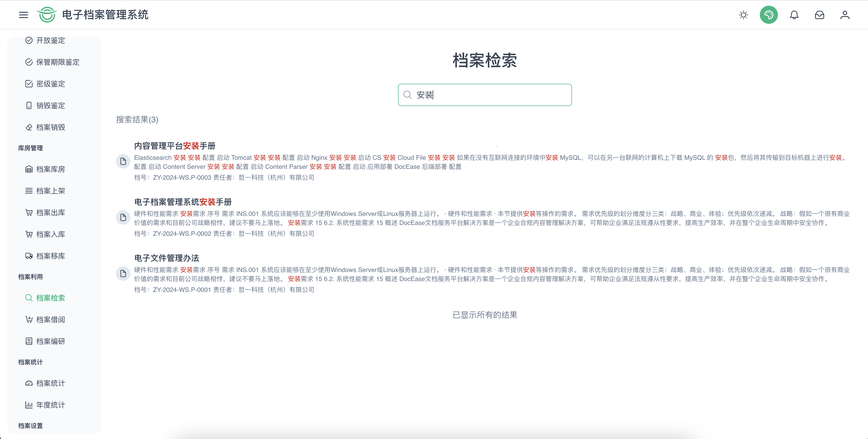Click the 库房管理 section header
The height and width of the screenshot is (439, 868).
[x=30, y=148]
